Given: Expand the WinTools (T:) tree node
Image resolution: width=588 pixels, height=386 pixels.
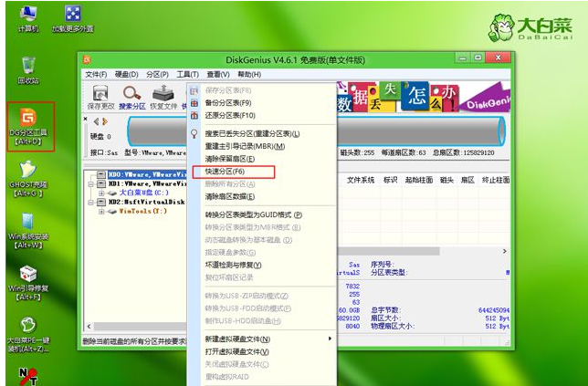Looking at the screenshot, I should [x=103, y=211].
